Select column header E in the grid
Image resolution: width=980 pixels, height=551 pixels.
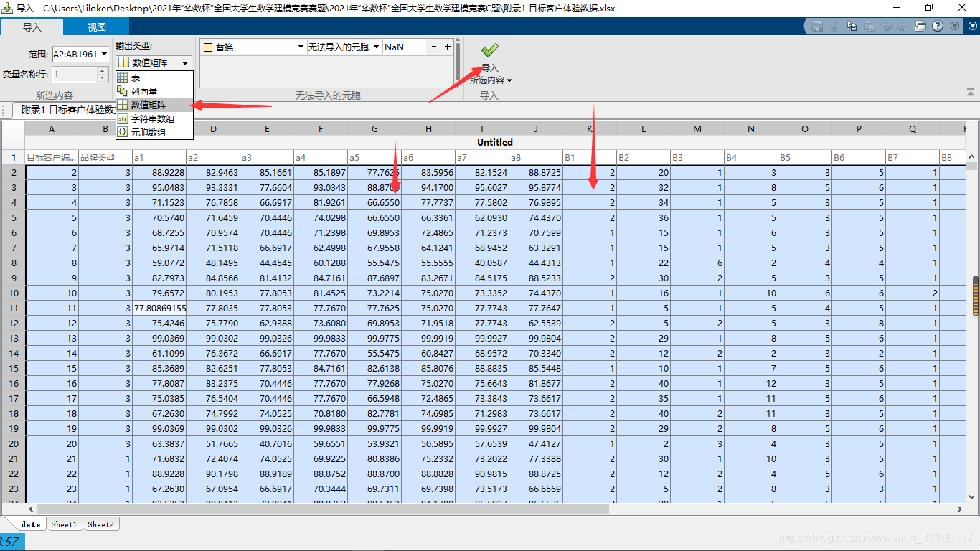pos(267,128)
